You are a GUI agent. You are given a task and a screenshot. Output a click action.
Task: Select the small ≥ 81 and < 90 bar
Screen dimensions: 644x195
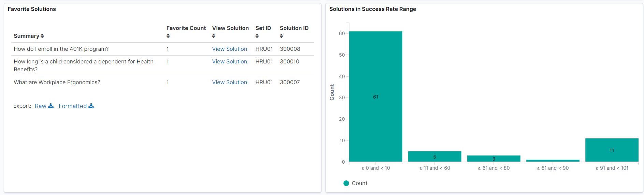(x=553, y=161)
